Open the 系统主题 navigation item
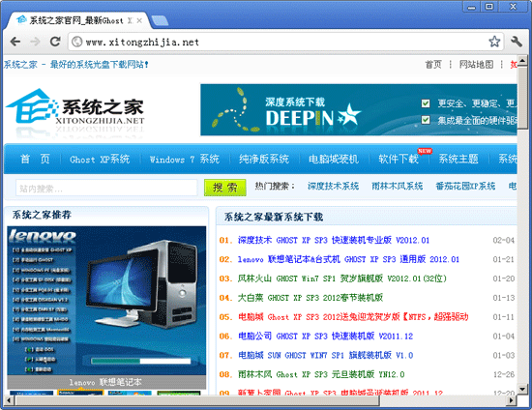532x410 pixels. pos(458,159)
